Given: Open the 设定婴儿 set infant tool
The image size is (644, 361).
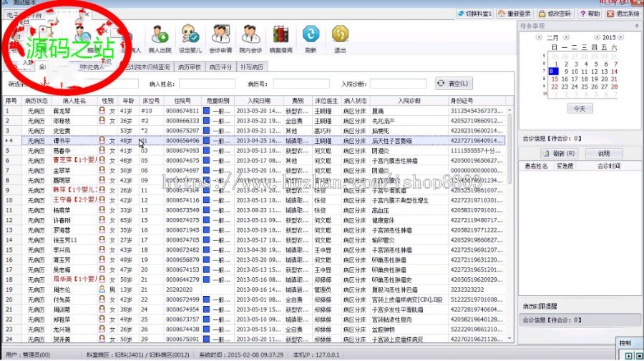Looking at the screenshot, I should [190, 38].
